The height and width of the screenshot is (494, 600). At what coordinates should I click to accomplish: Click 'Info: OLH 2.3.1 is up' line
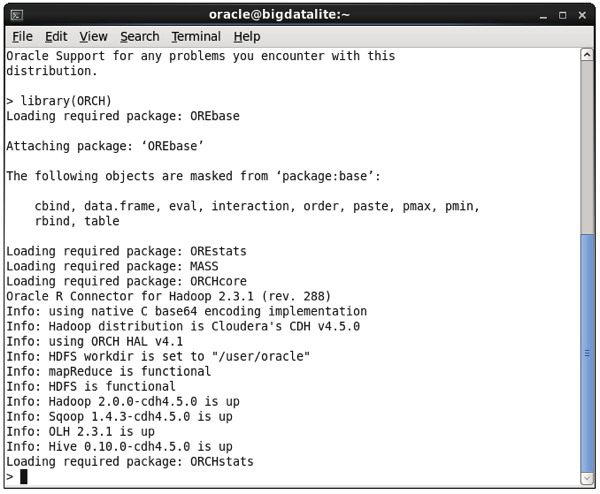point(80,431)
